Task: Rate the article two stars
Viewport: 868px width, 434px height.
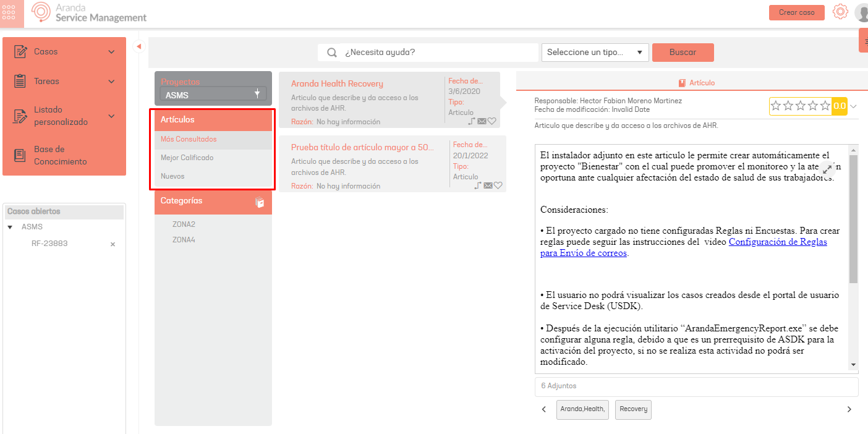Action: pyautogui.click(x=788, y=106)
